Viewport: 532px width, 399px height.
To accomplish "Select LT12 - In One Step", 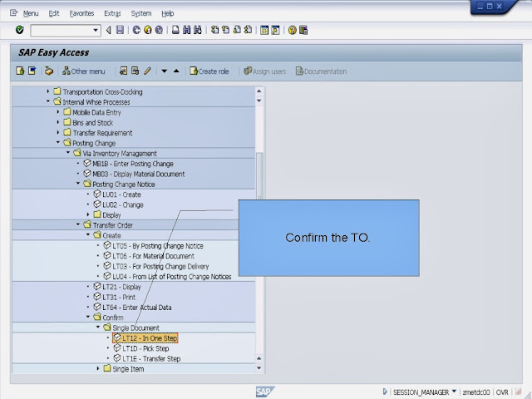I will pos(145,338).
